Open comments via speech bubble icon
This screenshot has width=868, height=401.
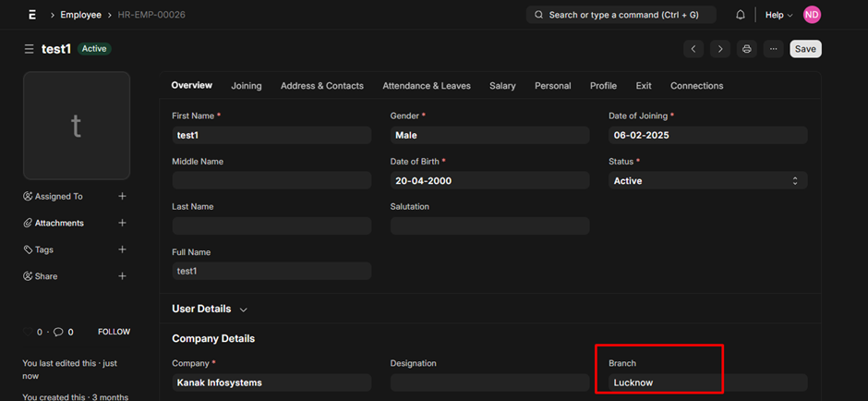59,333
